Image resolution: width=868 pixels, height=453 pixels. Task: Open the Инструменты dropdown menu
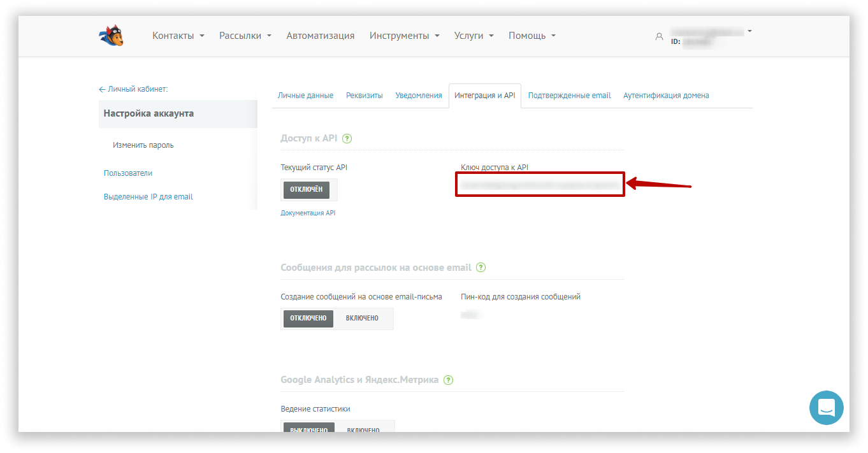point(404,36)
